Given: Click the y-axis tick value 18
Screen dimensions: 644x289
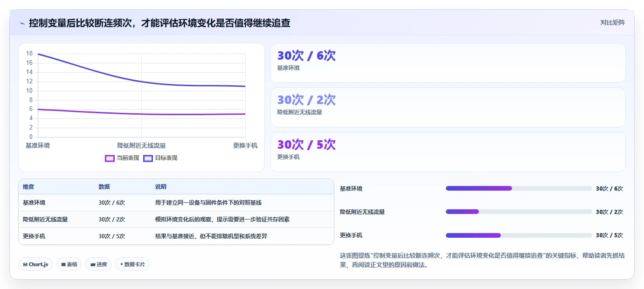Looking at the screenshot, I should point(29,54).
